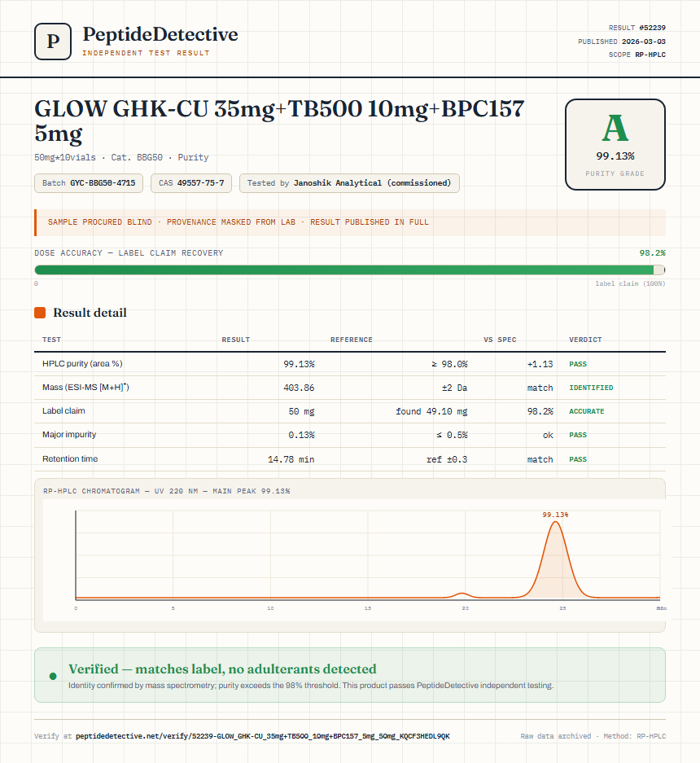Click the PASS verdict in HPLC purity row
The height and width of the screenshot is (763, 700).
[x=578, y=364]
